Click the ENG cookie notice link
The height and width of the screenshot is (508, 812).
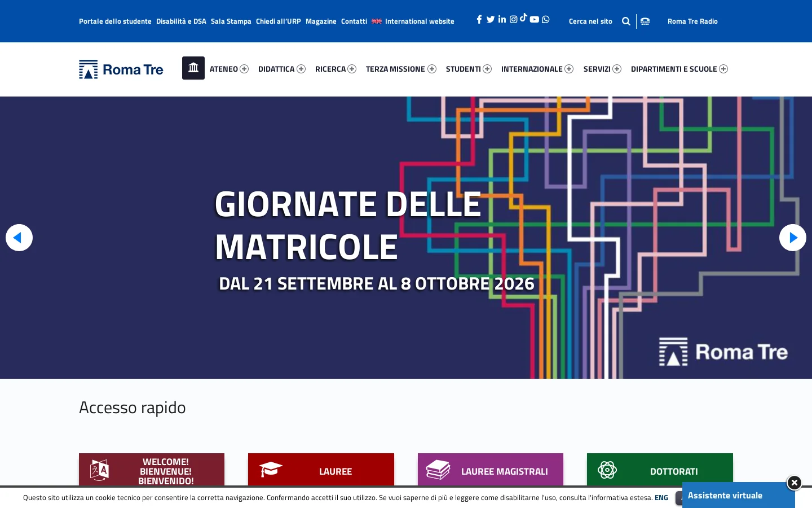click(x=661, y=498)
